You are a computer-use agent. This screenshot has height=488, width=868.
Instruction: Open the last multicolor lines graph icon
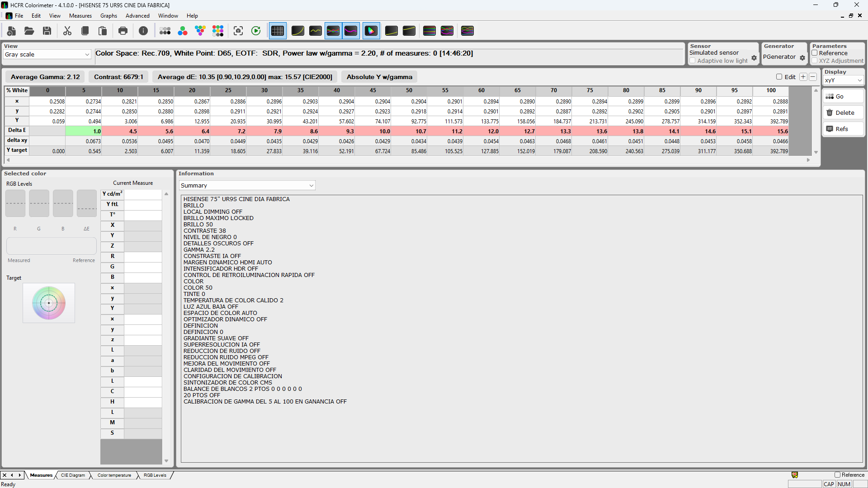[467, 31]
